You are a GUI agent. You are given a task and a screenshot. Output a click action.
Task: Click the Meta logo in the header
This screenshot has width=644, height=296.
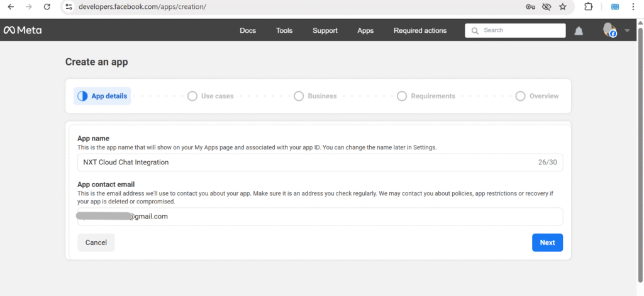pyautogui.click(x=23, y=30)
